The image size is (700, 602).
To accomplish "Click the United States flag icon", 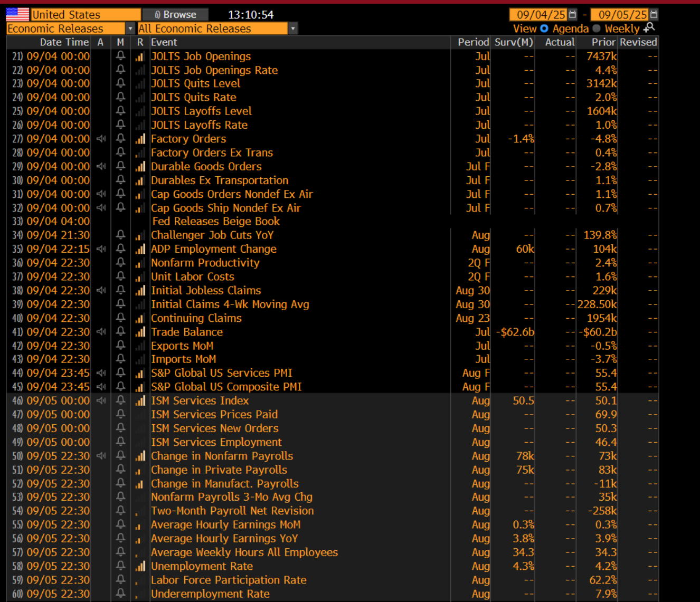I will (x=17, y=14).
